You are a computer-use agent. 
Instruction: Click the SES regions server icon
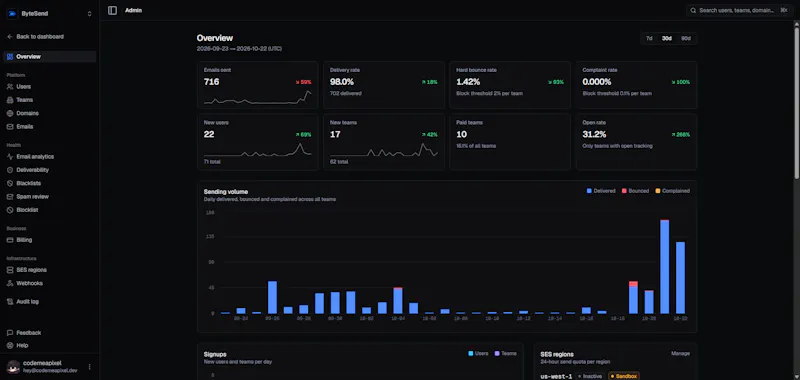click(x=10, y=270)
